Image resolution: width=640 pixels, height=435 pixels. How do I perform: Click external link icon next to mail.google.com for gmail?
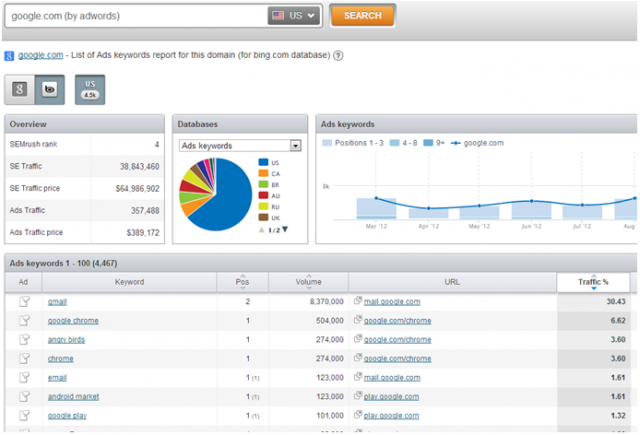coord(356,301)
